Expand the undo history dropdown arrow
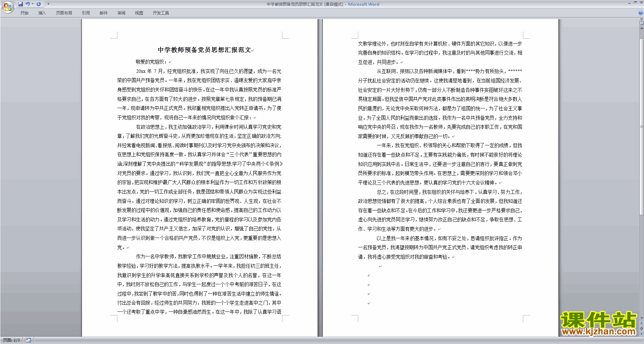644x344 pixels. pyautogui.click(x=33, y=4)
